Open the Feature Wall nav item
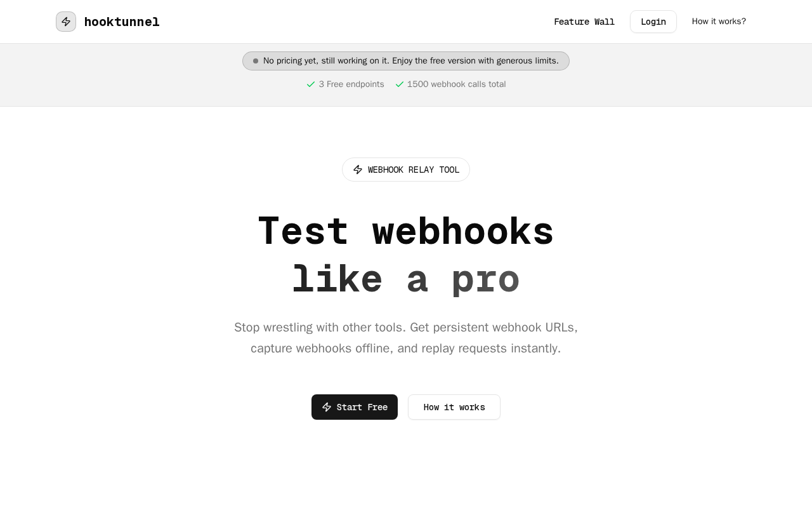The image size is (812, 508). [584, 22]
